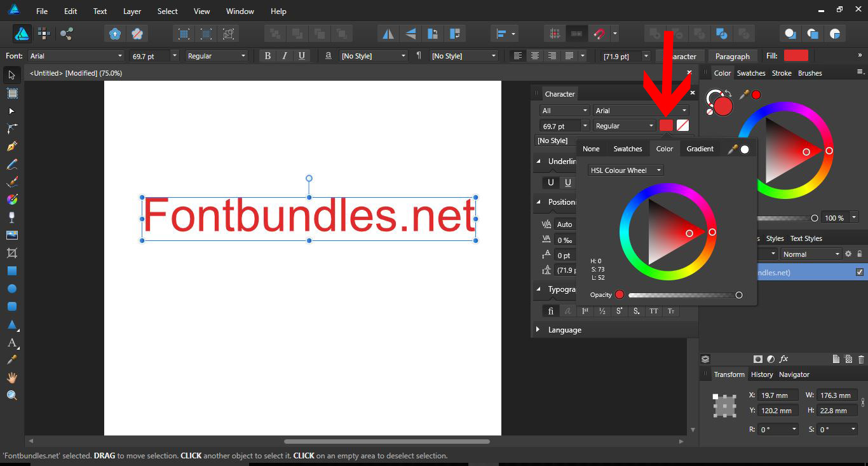This screenshot has width=868, height=466.
Task: Toggle bold formatting on the text
Action: pyautogui.click(x=268, y=56)
